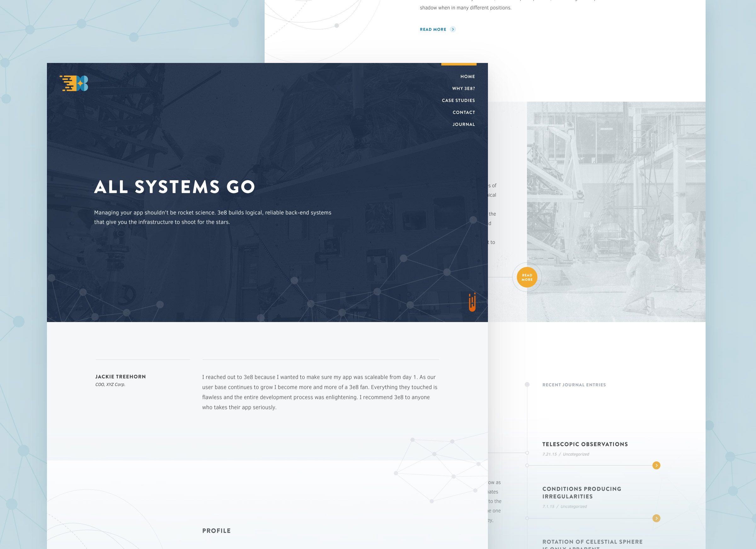The image size is (756, 549).
Task: Click the blue READ MORE text link
Action: [x=433, y=30]
